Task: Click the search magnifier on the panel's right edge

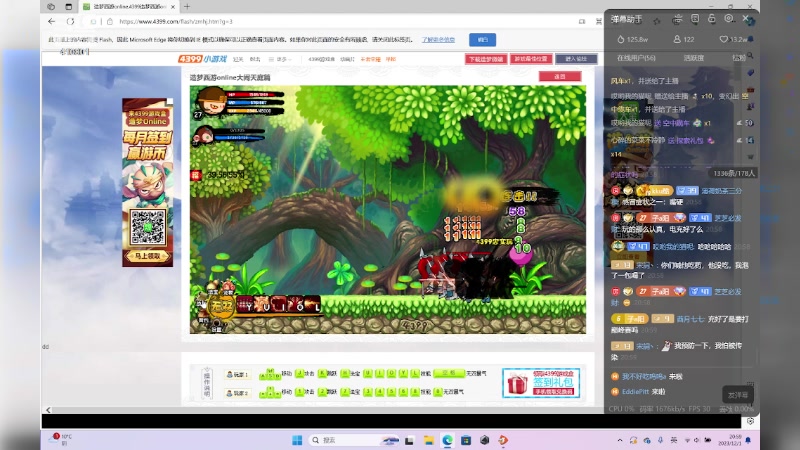Action: (x=749, y=56)
